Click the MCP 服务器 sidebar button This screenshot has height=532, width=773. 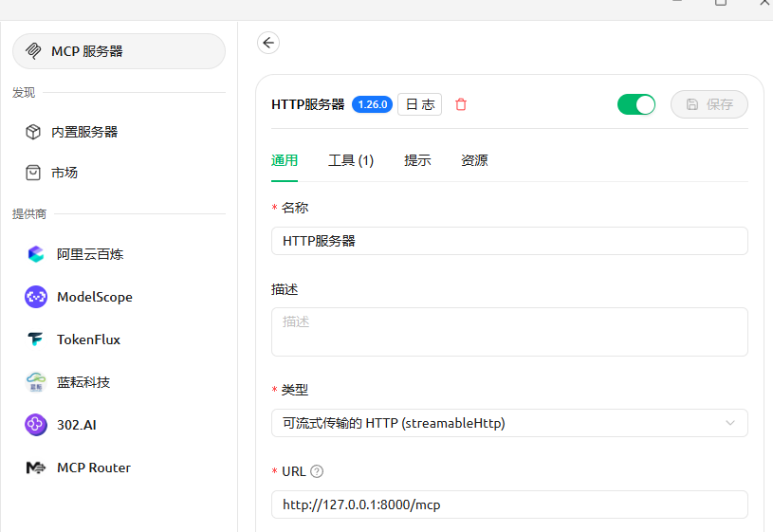(119, 51)
